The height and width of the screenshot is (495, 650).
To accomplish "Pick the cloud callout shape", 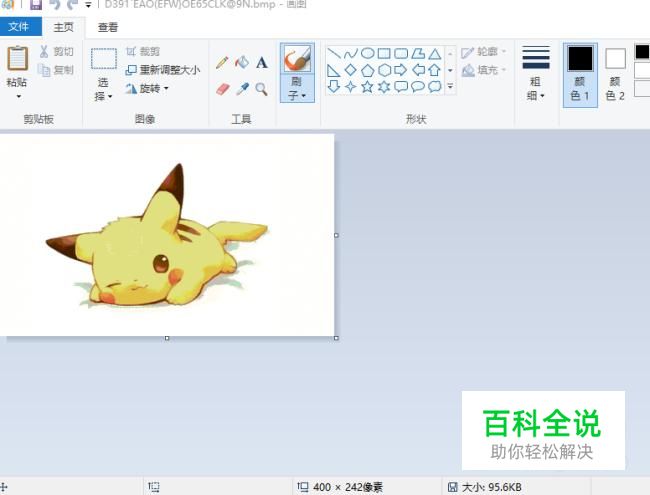I will (x=434, y=87).
